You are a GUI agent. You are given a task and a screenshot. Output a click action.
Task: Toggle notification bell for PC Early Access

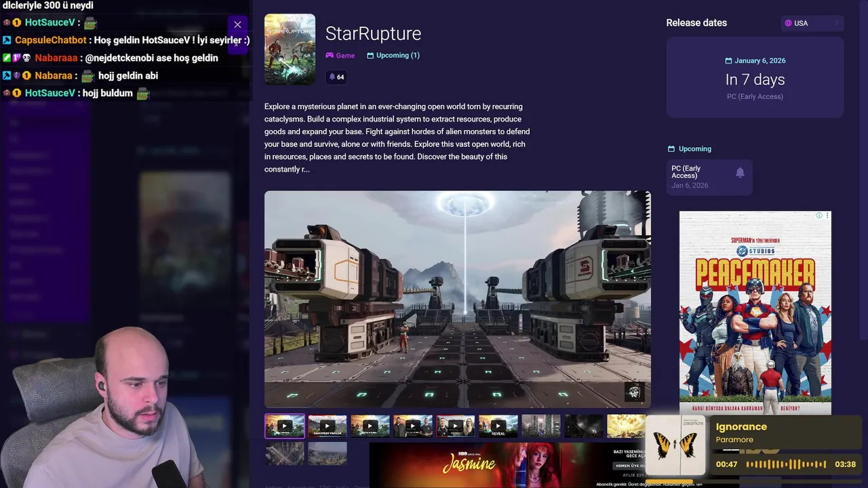[740, 173]
